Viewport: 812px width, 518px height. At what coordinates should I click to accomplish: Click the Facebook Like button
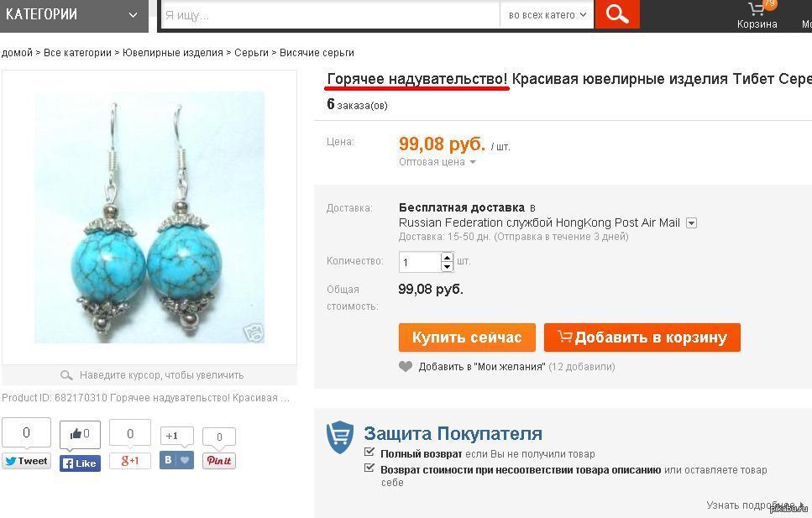pos(81,463)
